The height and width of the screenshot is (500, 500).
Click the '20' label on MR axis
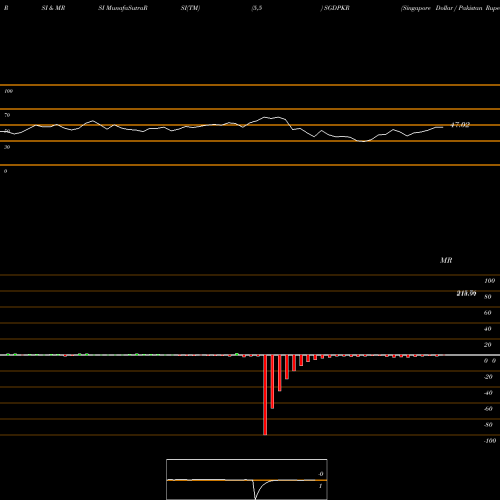[488, 345]
